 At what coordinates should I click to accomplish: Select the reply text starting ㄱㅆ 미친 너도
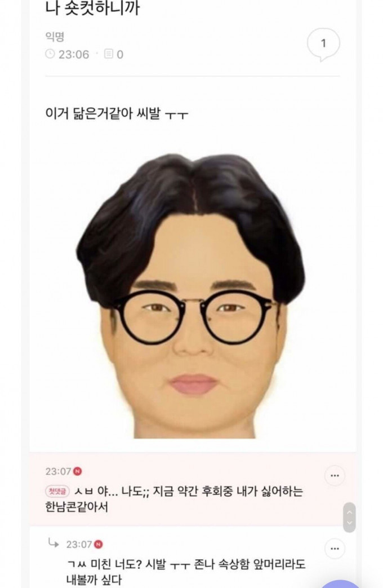click(186, 572)
